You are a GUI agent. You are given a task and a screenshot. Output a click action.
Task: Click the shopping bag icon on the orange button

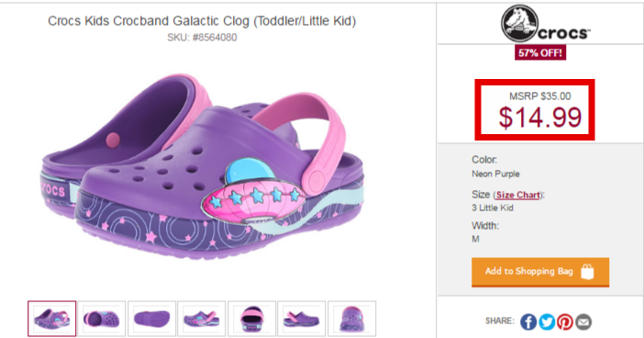[x=587, y=272]
